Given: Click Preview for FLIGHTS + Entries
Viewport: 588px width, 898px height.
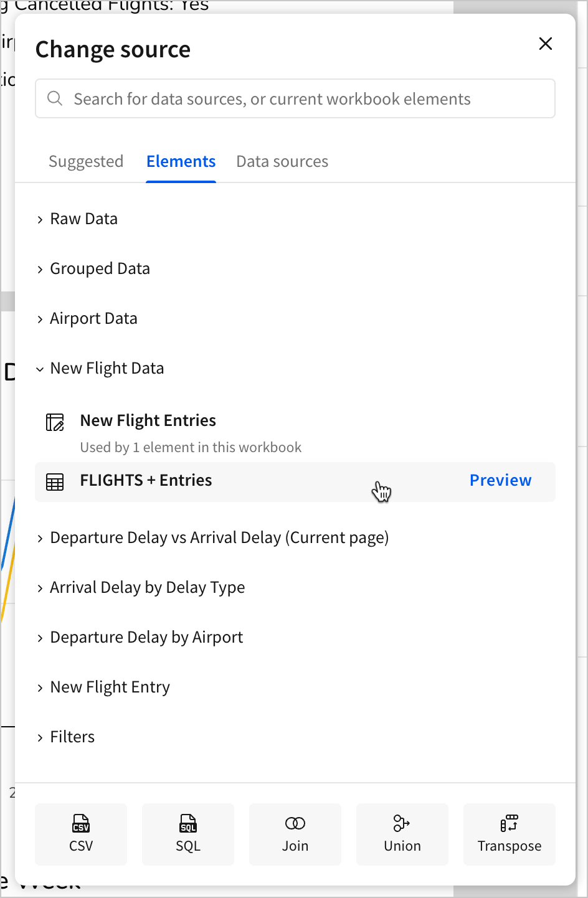Looking at the screenshot, I should click(x=500, y=480).
